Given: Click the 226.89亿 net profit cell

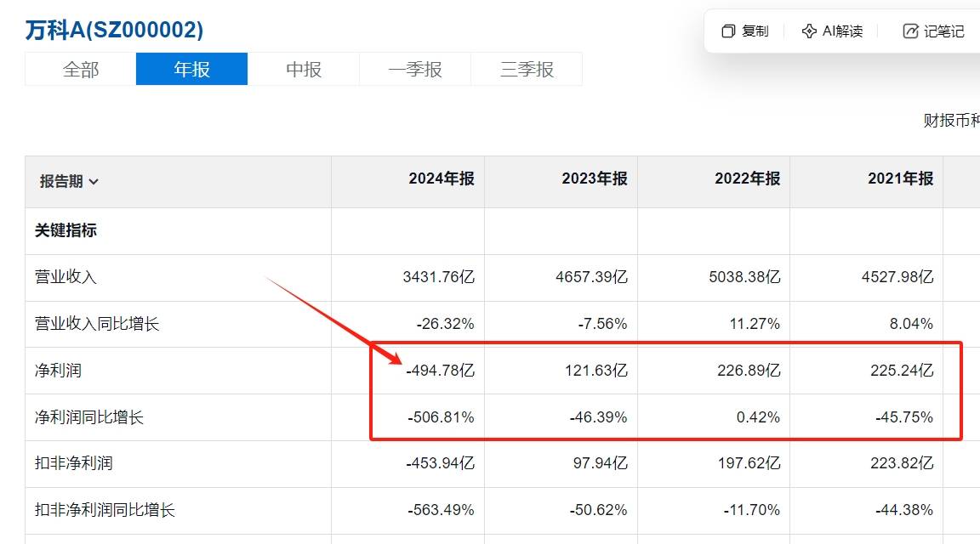Looking at the screenshot, I should point(749,371).
